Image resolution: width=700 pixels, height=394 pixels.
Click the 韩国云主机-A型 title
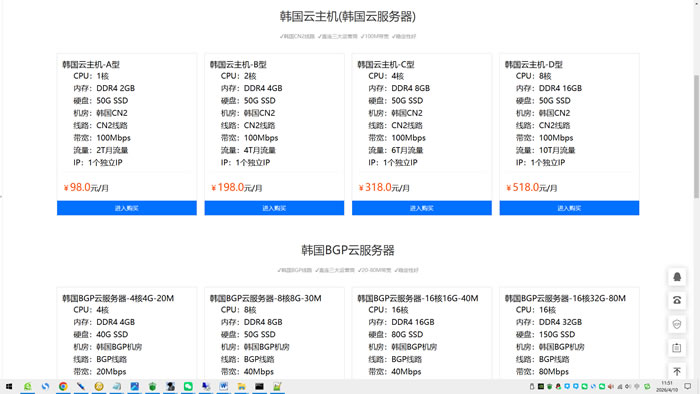91,64
